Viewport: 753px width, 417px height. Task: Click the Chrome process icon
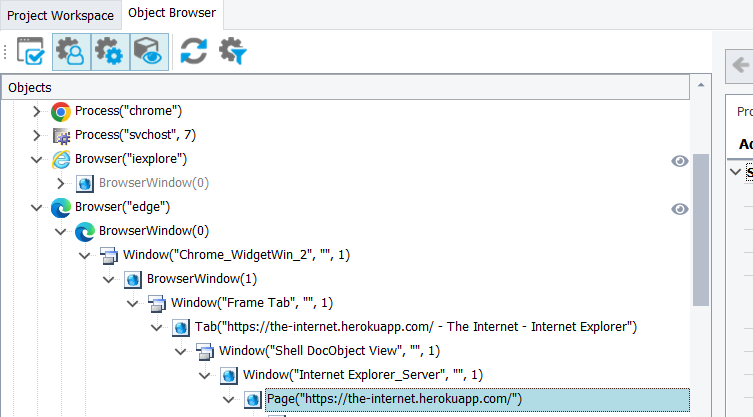click(x=60, y=111)
